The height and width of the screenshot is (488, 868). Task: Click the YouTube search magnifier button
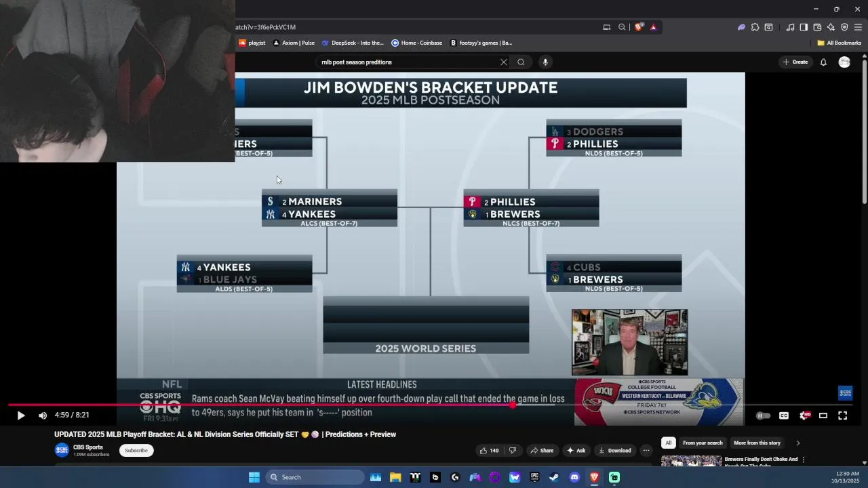coord(521,62)
